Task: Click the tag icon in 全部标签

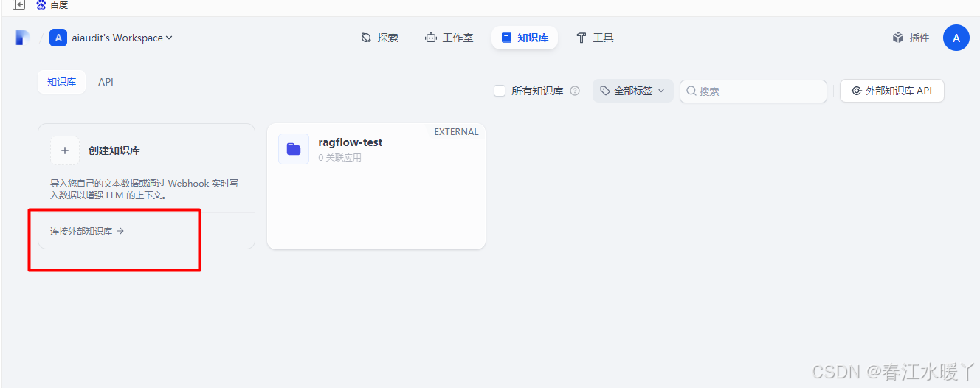Action: [x=605, y=91]
